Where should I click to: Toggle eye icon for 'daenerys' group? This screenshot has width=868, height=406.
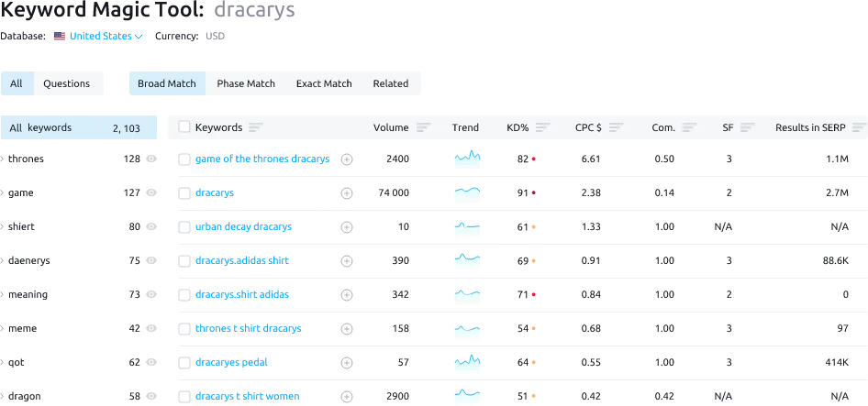(x=151, y=260)
